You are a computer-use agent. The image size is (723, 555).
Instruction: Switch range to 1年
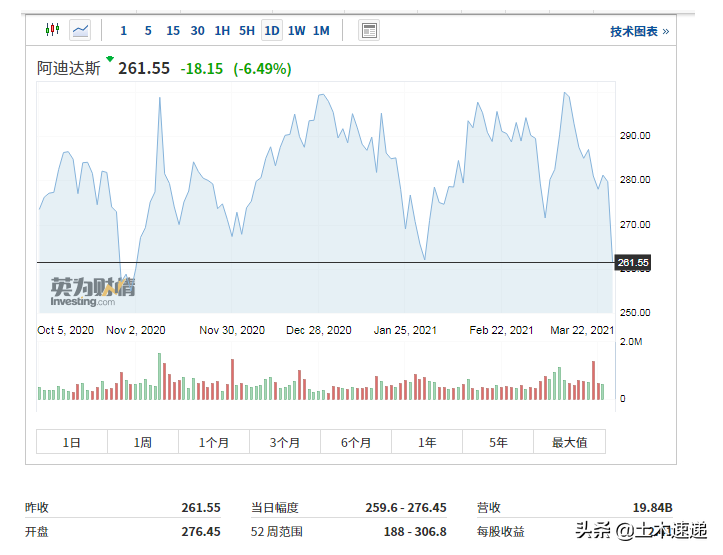[427, 442]
